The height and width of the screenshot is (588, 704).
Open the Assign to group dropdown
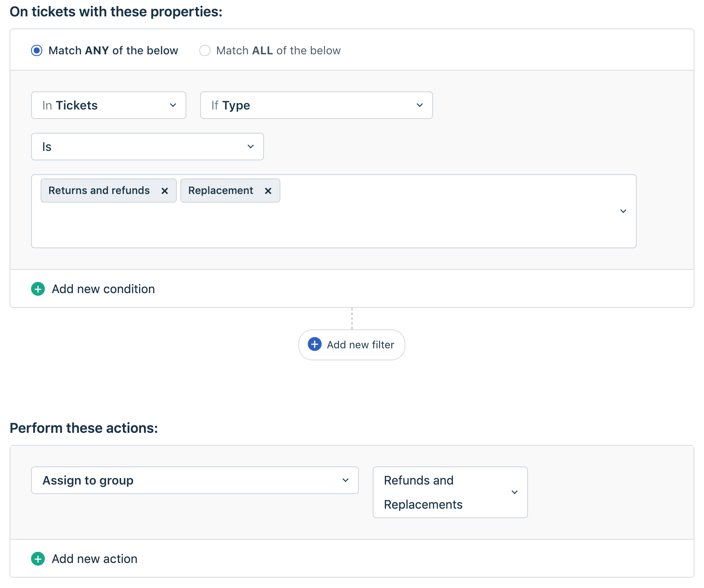pyautogui.click(x=195, y=480)
